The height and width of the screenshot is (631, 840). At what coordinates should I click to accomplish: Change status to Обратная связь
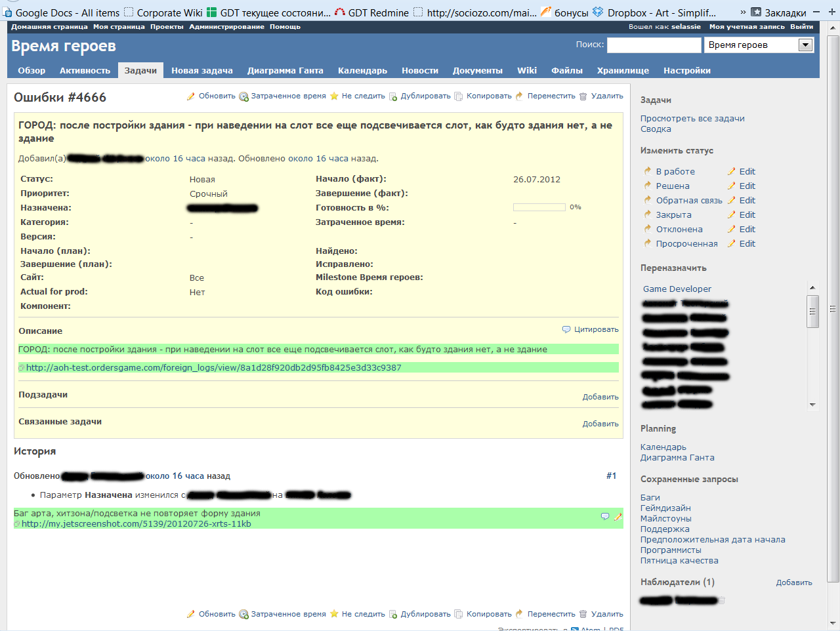[689, 201]
